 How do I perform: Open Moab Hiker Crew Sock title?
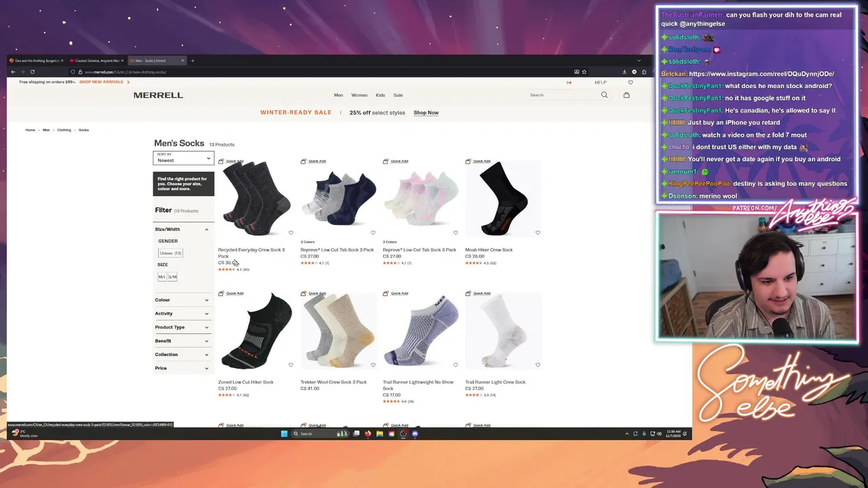click(x=489, y=249)
